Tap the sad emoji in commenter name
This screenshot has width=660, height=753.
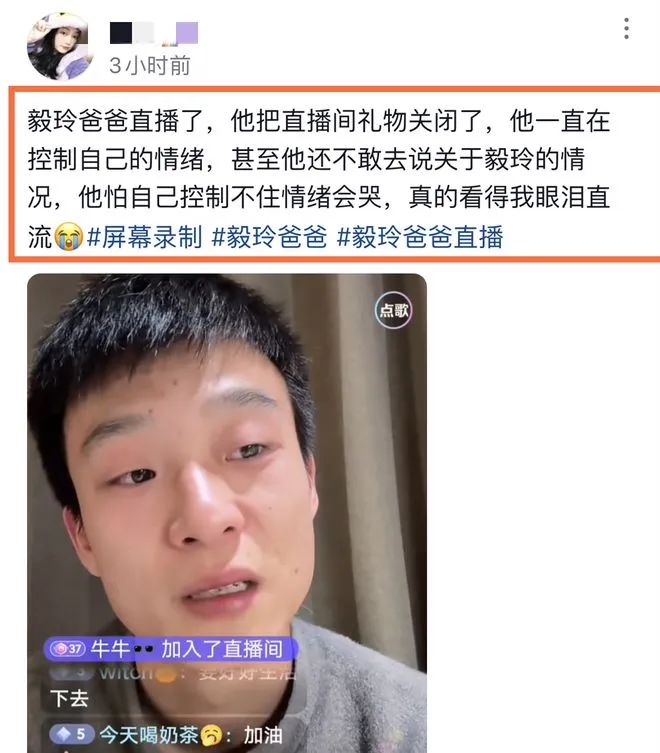coord(211,735)
